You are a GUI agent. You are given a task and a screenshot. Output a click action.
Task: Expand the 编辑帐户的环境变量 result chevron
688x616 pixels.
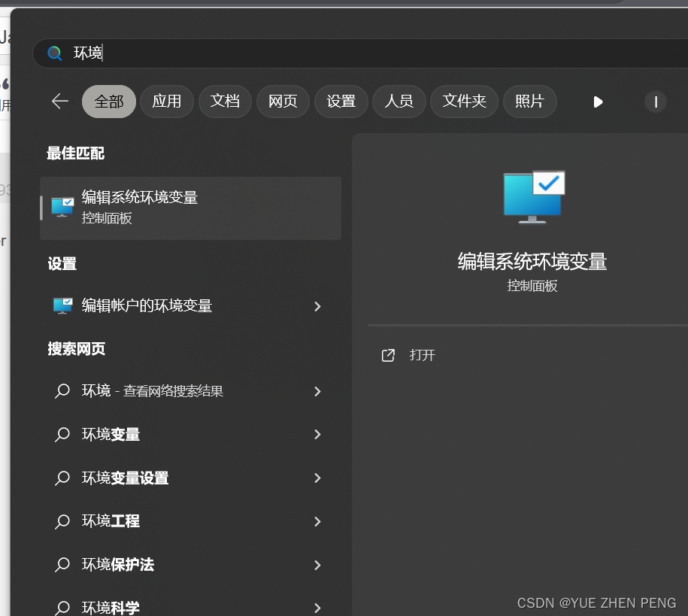click(x=317, y=306)
